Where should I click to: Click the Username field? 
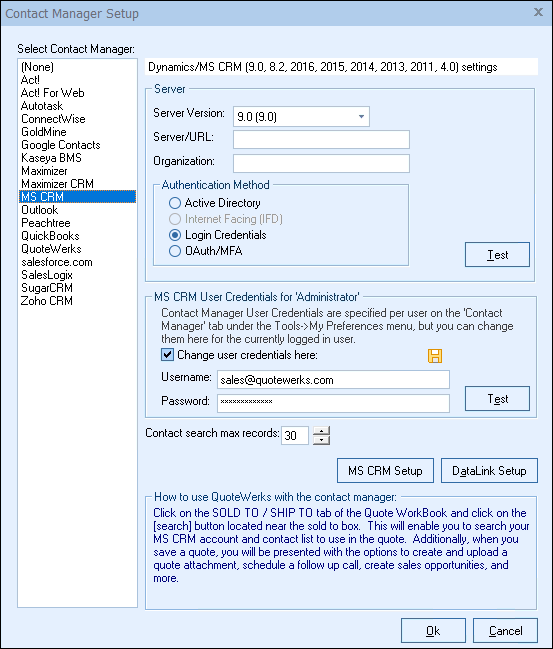pos(333,380)
